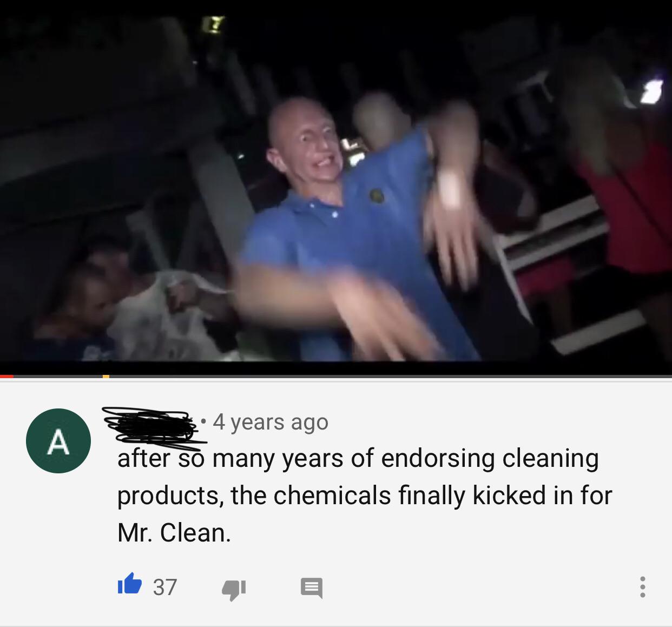This screenshot has width=672, height=627.
Task: Open the three-dot comment options menu
Action: [x=642, y=587]
